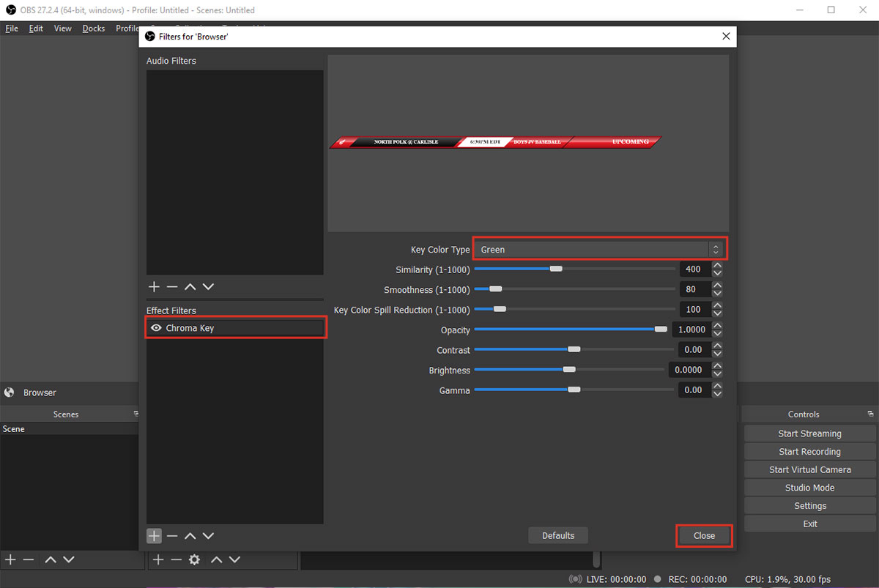879x588 pixels.
Task: Move audio filter up with arrow icon
Action: 190,287
